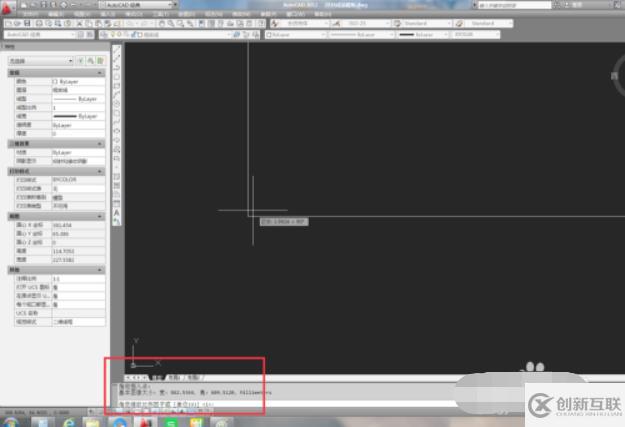Screen dimensions: 625x427
Task: Click the Plot (print) icon
Action: (39, 24)
